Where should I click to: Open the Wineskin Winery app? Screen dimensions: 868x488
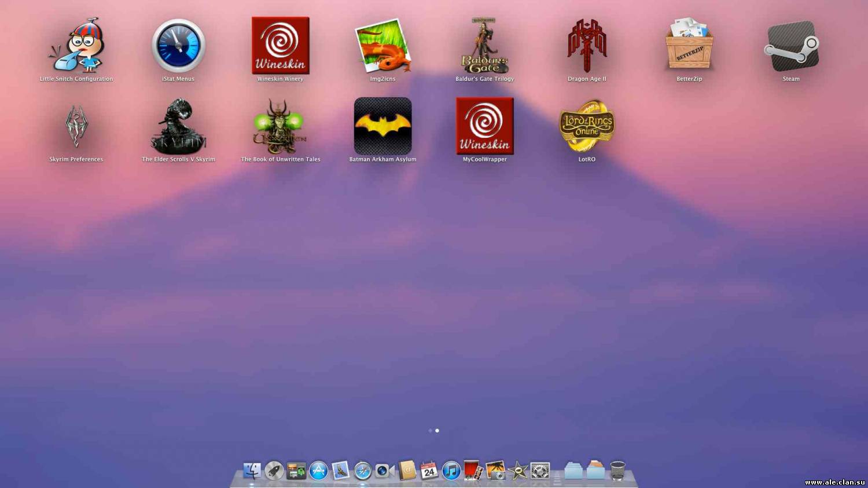281,46
